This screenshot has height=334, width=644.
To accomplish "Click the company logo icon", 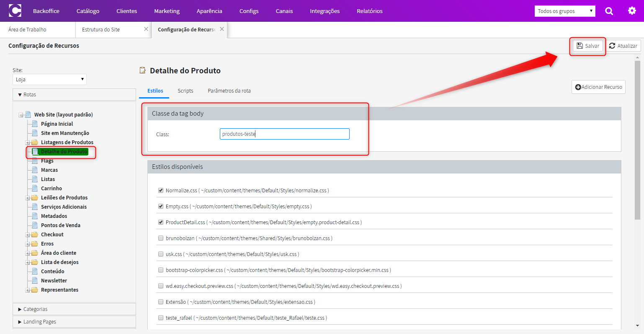I will click(x=15, y=10).
